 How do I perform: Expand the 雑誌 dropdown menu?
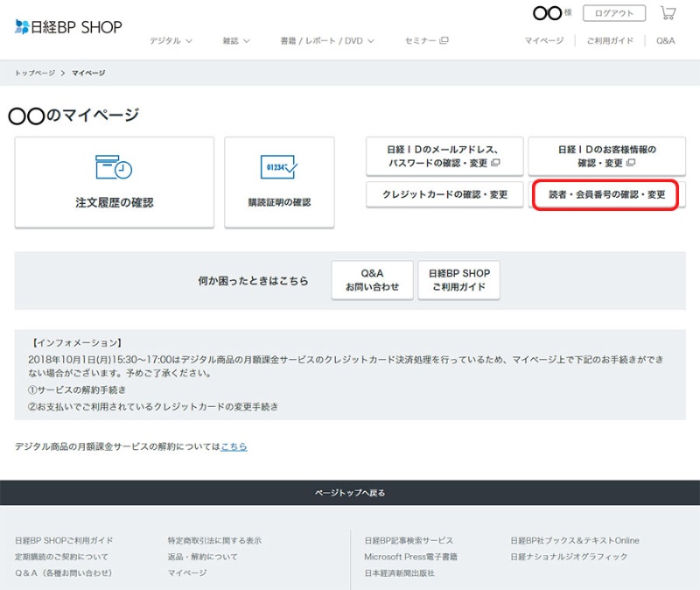[236, 41]
